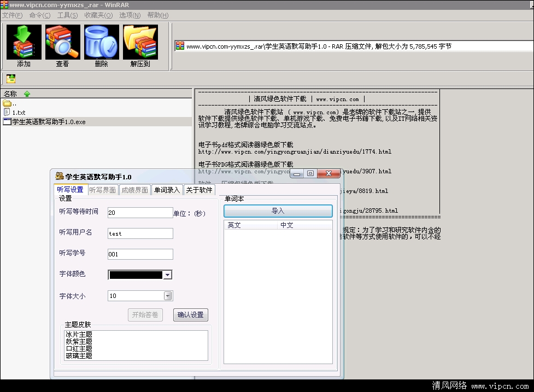Switch to the 成绩界面 tab
This screenshot has height=392, width=534.
135,190
